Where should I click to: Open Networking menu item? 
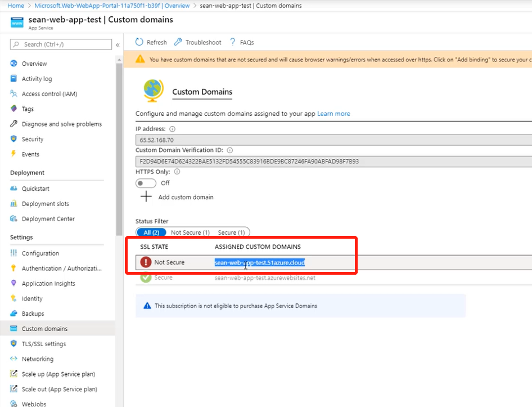38,359
